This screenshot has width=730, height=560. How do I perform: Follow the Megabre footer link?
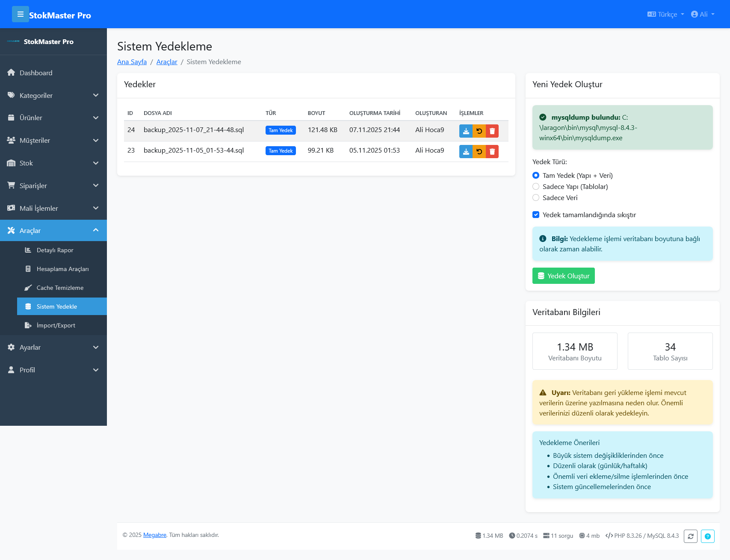(154, 535)
